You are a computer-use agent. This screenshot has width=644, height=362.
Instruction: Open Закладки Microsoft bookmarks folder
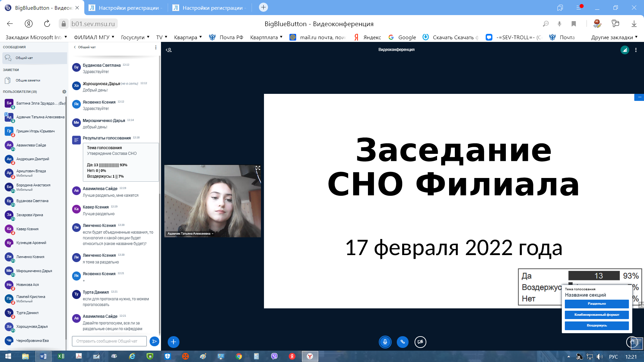(36, 37)
